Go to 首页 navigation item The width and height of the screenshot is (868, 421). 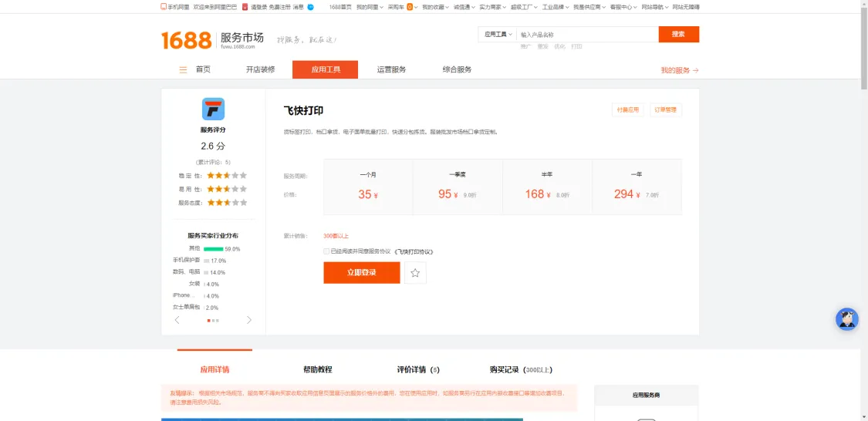pyautogui.click(x=203, y=69)
